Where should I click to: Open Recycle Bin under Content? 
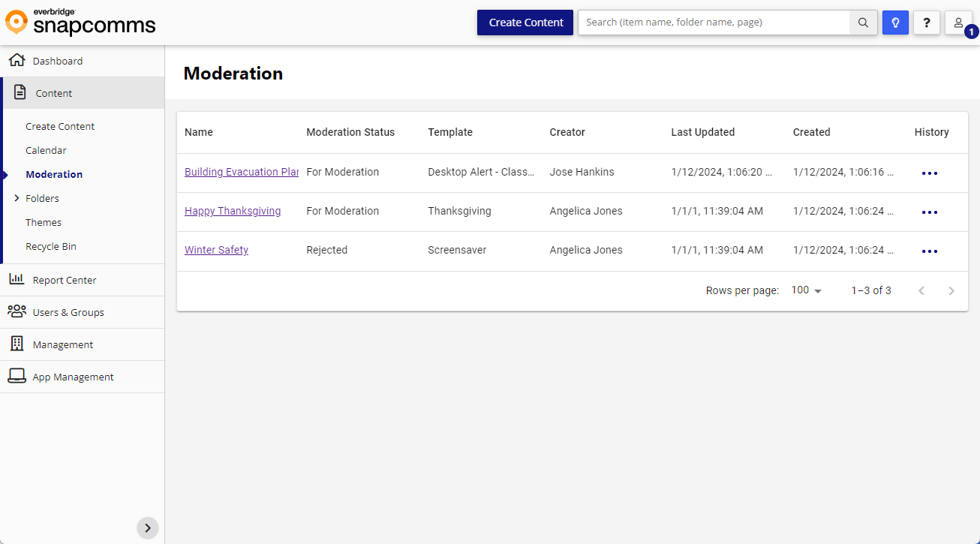pyautogui.click(x=51, y=246)
